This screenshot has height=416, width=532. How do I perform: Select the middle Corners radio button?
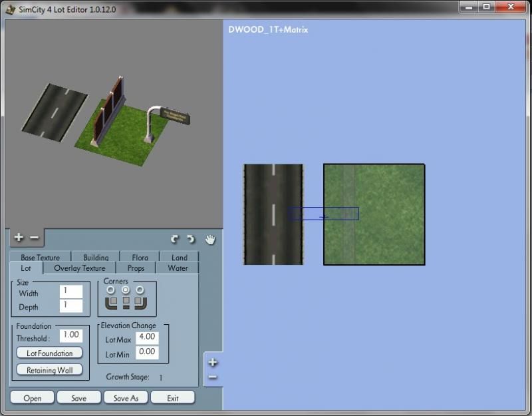[x=126, y=290]
